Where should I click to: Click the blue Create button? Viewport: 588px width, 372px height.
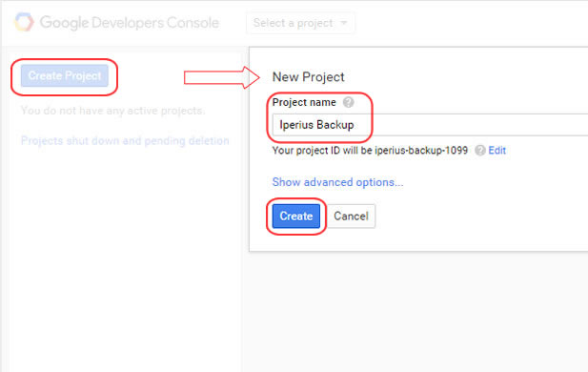[296, 217]
